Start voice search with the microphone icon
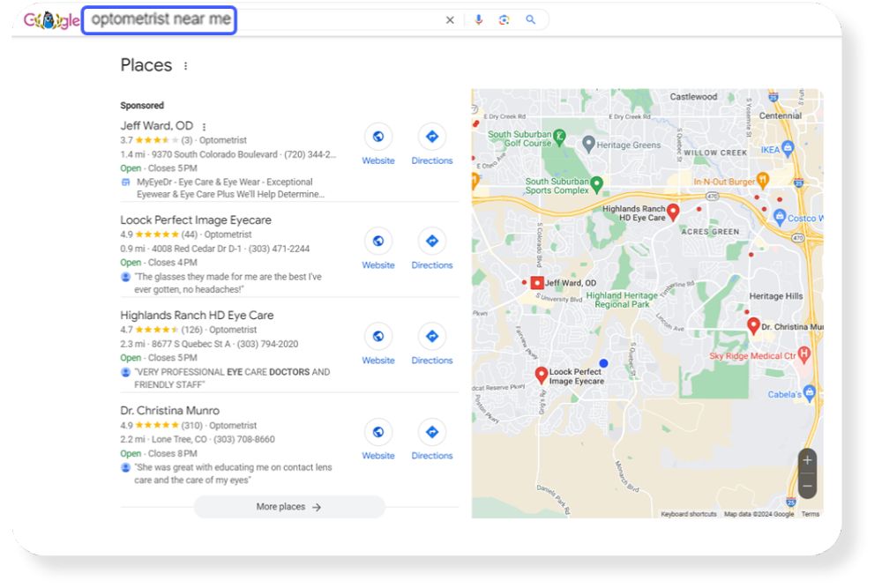The image size is (882, 588). click(x=478, y=19)
